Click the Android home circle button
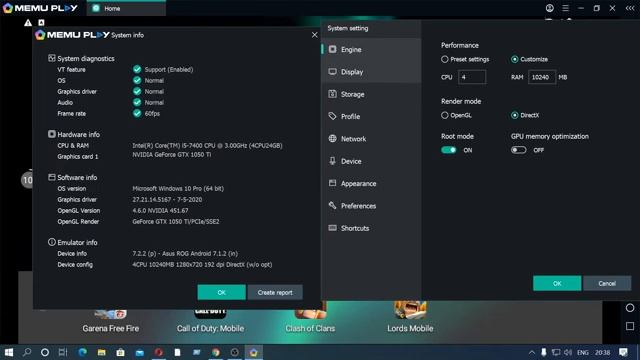The height and width of the screenshot is (360, 640). pyautogui.click(x=630, y=308)
